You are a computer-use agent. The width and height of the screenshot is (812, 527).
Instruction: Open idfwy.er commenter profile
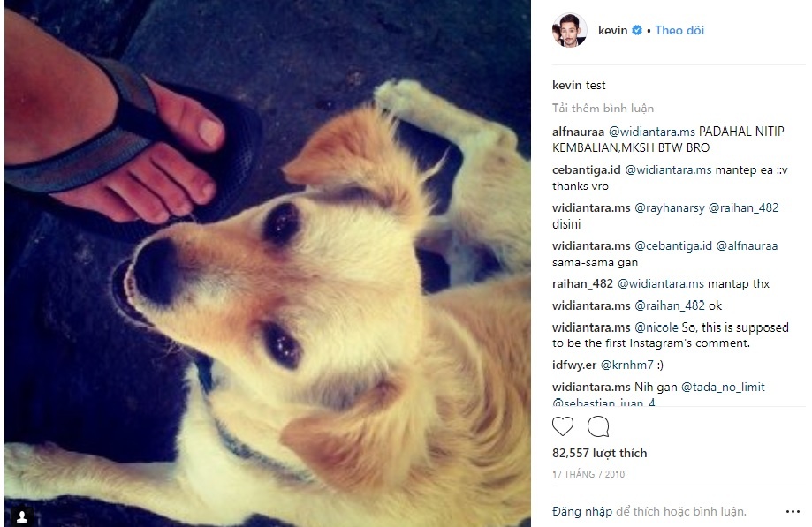point(574,365)
